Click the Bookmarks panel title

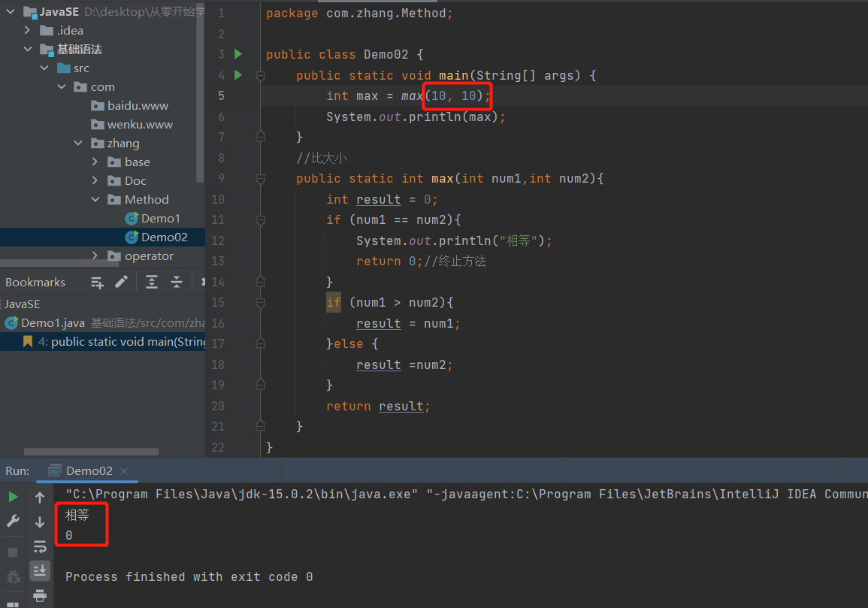35,283
